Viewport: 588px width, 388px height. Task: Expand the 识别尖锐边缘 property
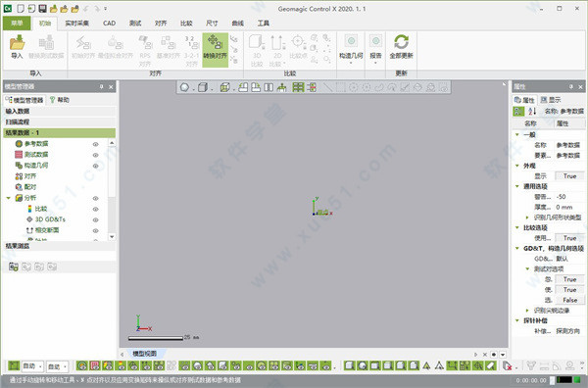click(x=527, y=311)
